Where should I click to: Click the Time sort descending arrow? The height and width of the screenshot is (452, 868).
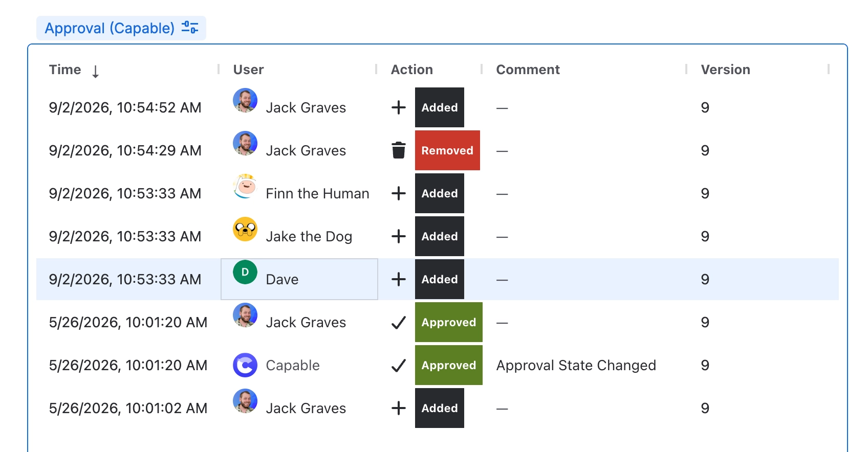[x=95, y=71]
